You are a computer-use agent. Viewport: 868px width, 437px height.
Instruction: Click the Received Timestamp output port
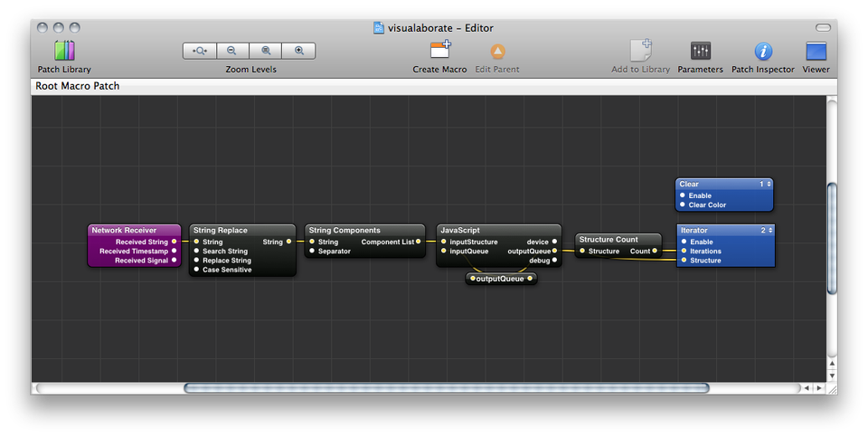(174, 251)
